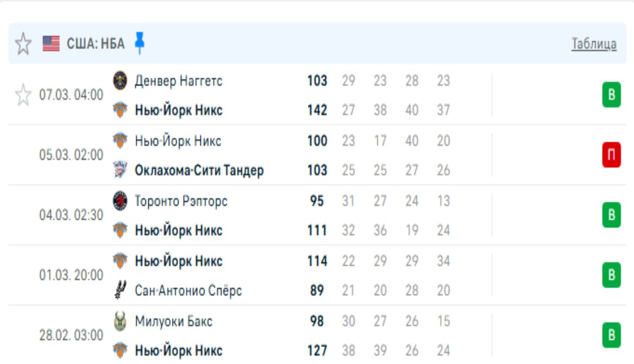Click the final score 142 for Knicks

317,111
